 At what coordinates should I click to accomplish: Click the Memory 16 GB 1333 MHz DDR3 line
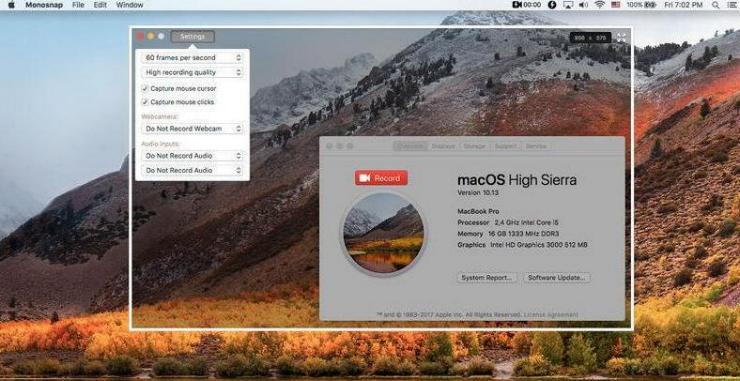coord(508,234)
